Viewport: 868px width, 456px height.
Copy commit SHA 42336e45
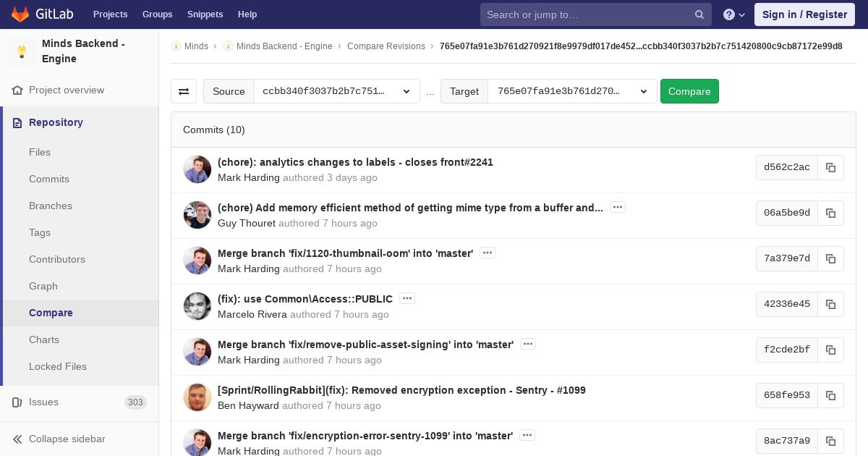(830, 304)
